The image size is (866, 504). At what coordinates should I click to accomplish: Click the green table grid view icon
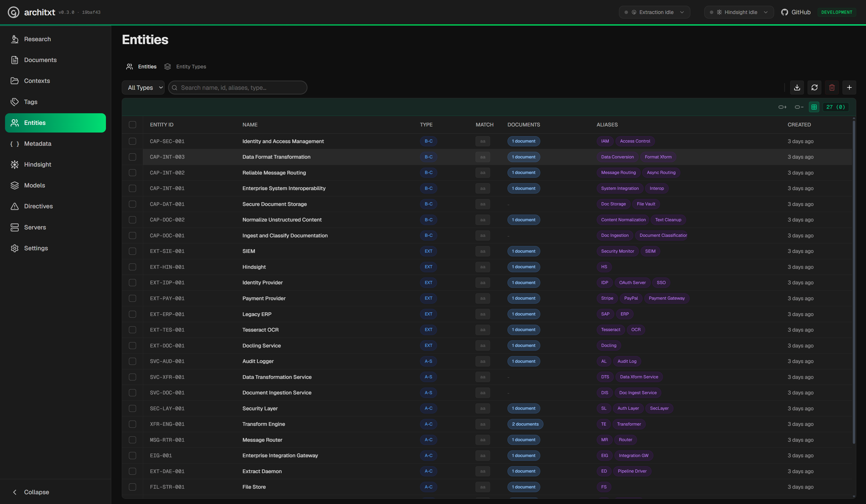(814, 107)
